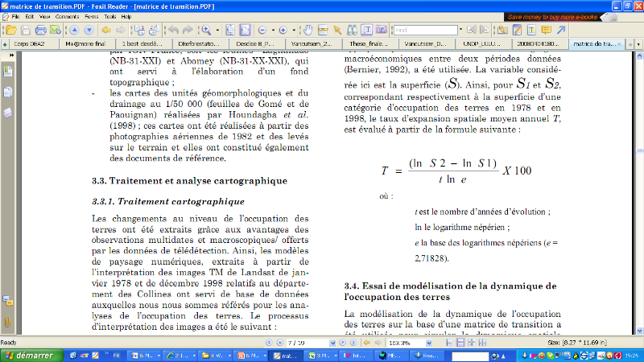Open the Edit menu
Viewport: 644px width, 362px height.
(x=30, y=17)
